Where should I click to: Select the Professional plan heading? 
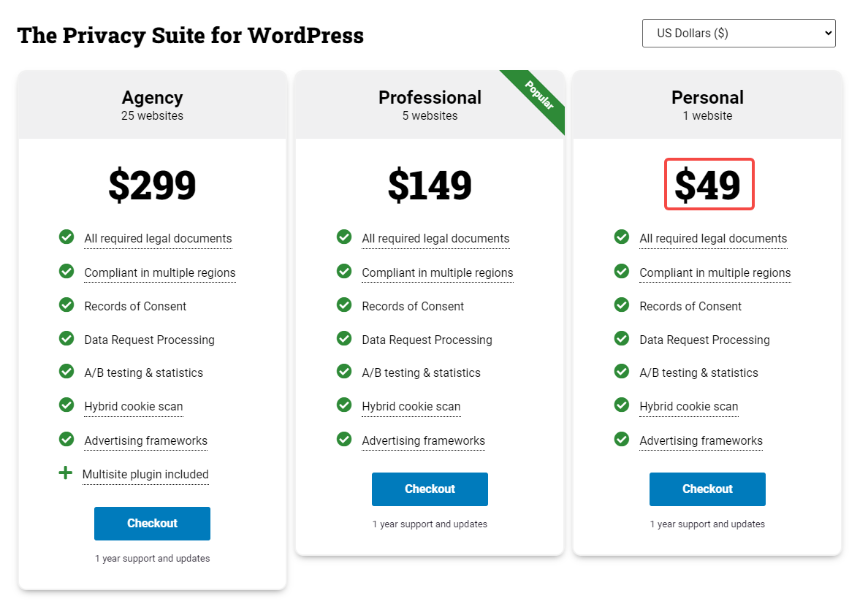click(430, 98)
